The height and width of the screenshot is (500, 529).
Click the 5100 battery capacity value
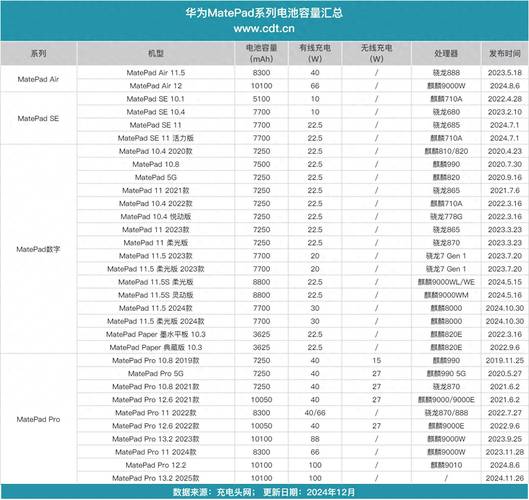click(x=261, y=99)
